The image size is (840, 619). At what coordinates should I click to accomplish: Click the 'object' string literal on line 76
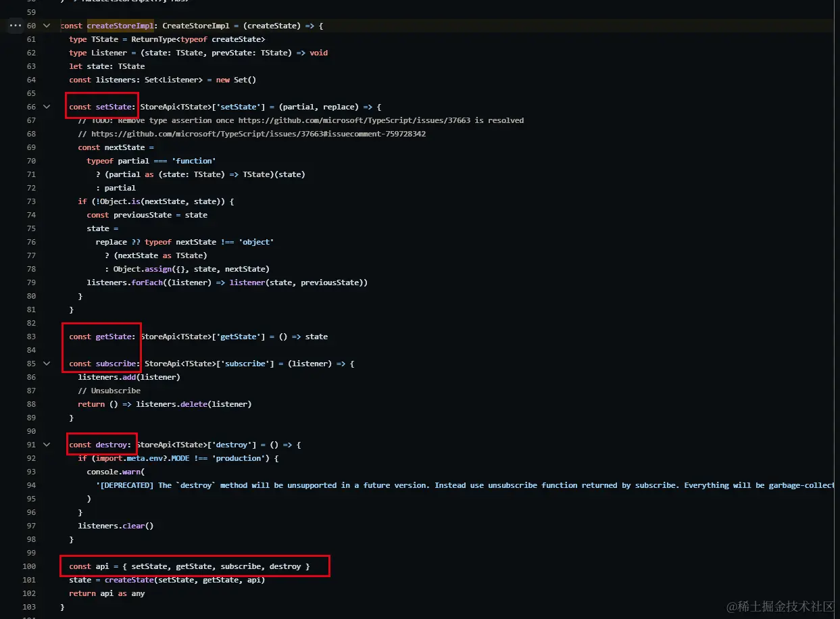pos(256,242)
